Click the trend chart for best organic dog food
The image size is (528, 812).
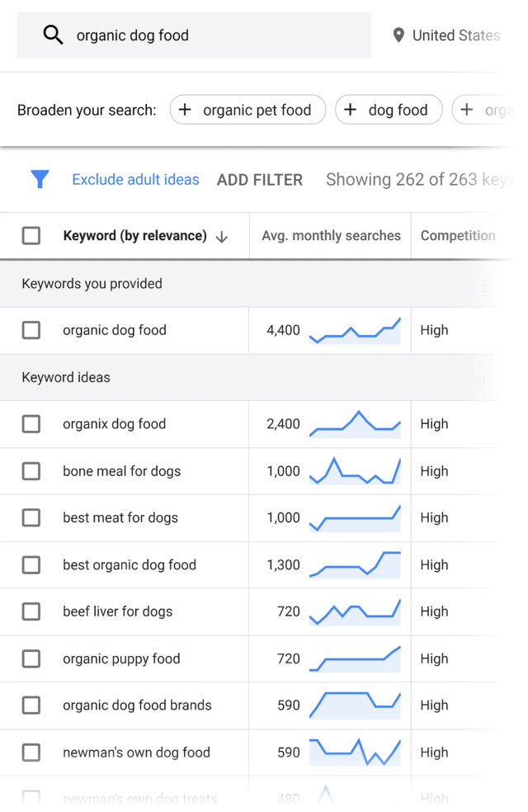coord(355,564)
